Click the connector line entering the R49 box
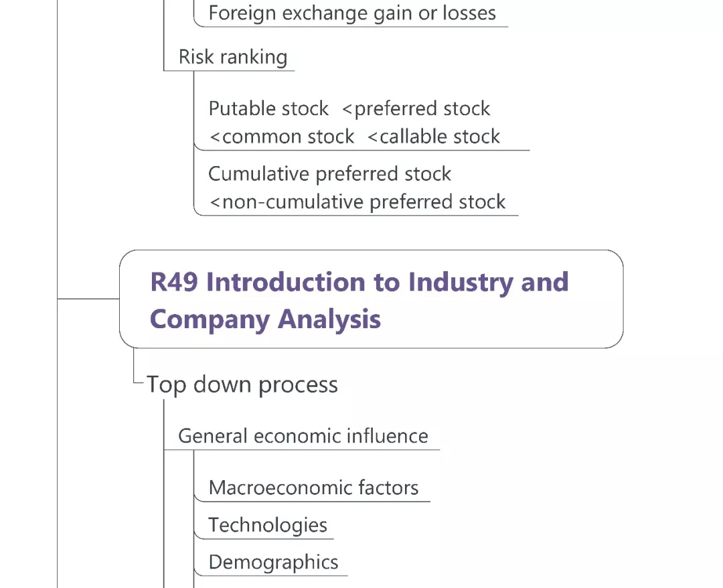 pos(88,299)
